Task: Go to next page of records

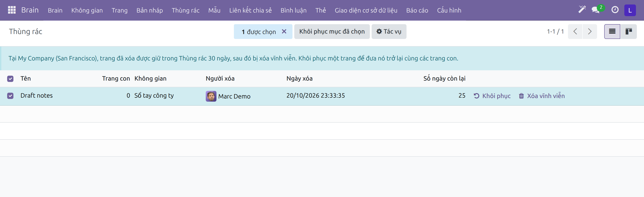Action: tap(589, 31)
